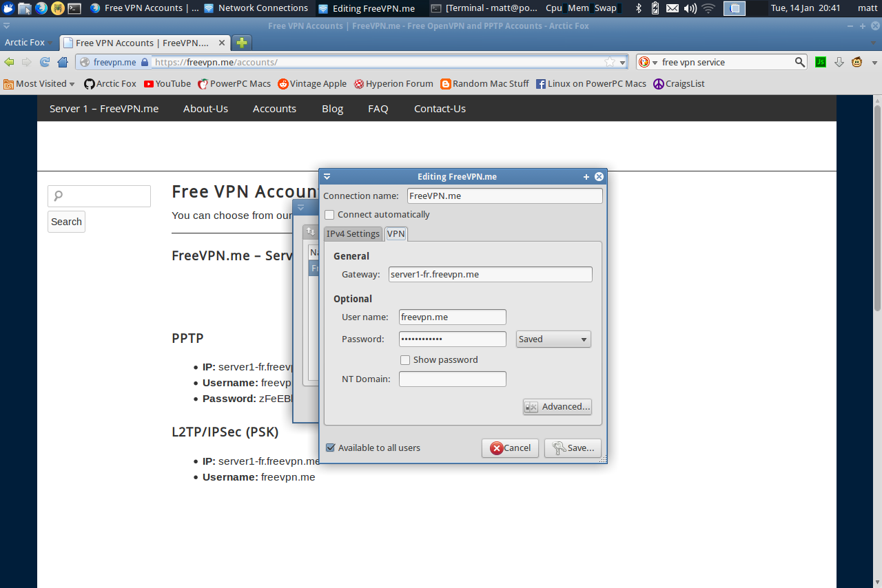
Task: Go to the browser home page
Action: coord(63,62)
